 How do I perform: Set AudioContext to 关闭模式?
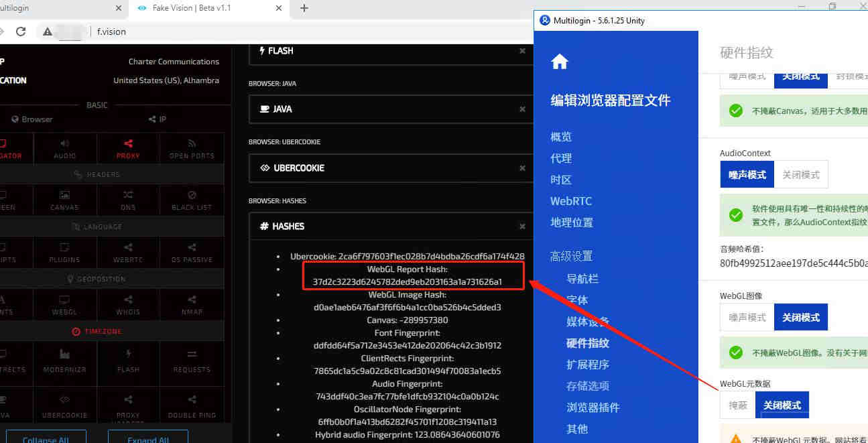click(x=801, y=174)
